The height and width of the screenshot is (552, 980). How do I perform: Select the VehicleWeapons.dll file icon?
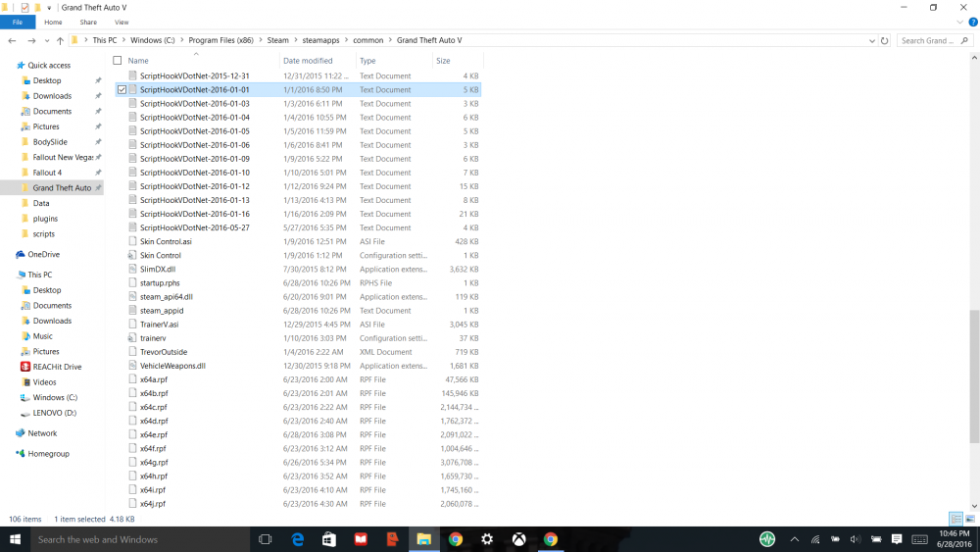[x=132, y=366]
